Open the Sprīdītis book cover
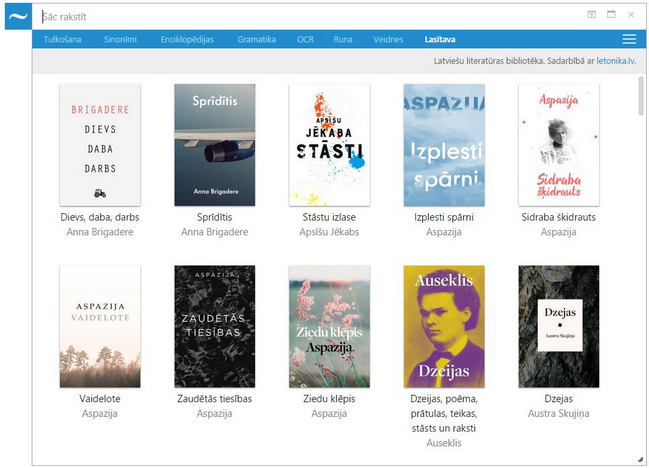This screenshot has width=649, height=468. pos(214,144)
